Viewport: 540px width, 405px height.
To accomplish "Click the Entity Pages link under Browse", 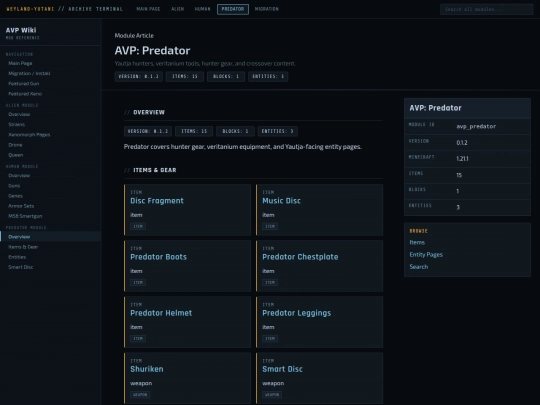I will tap(426, 255).
